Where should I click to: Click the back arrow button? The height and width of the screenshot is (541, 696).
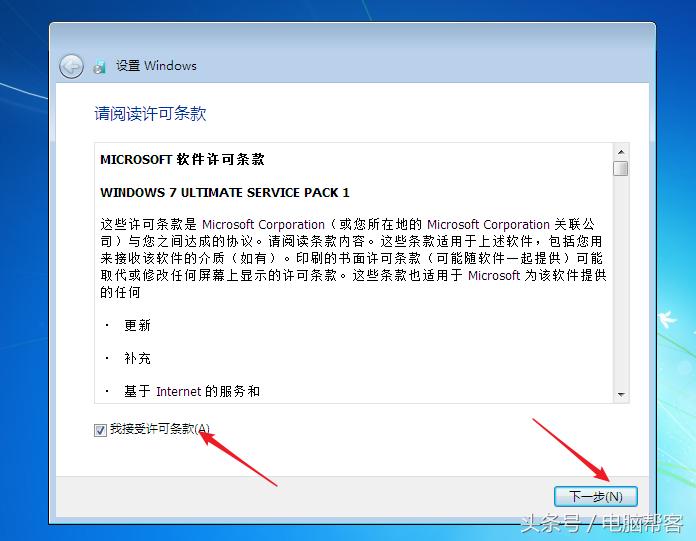pos(71,67)
